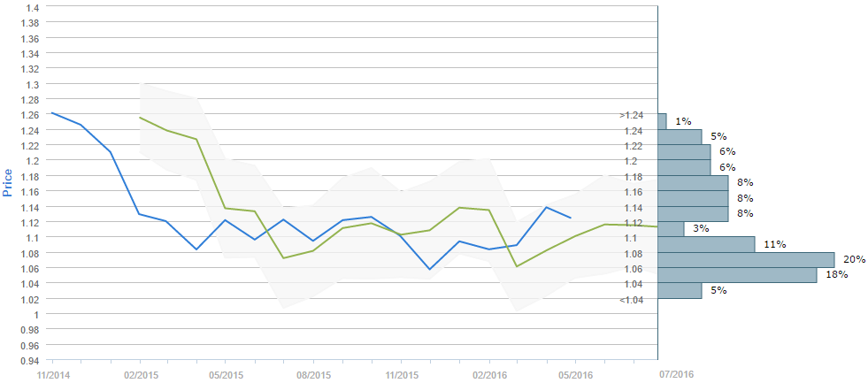Click the ">1.24" histogram bin label
The width and height of the screenshot is (868, 383).
point(632,115)
